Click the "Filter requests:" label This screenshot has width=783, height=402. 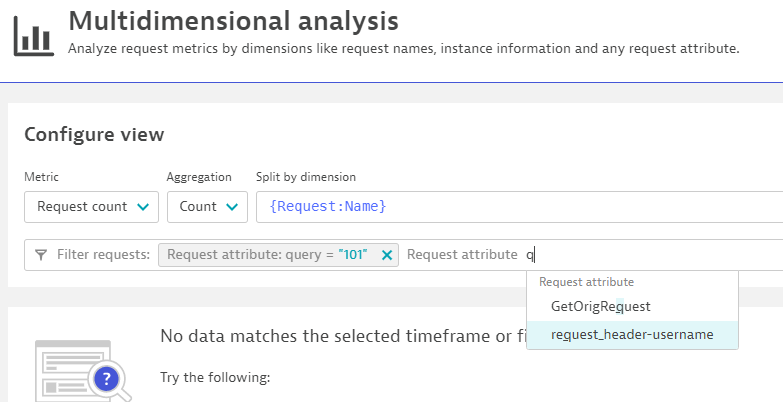click(x=103, y=255)
